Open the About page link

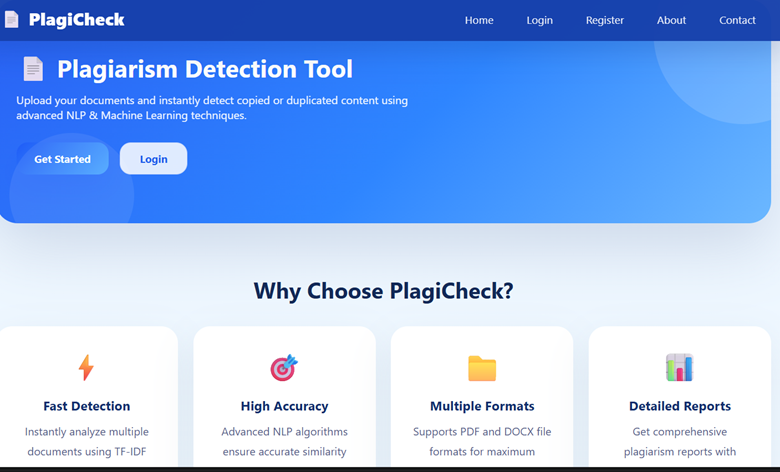point(671,20)
